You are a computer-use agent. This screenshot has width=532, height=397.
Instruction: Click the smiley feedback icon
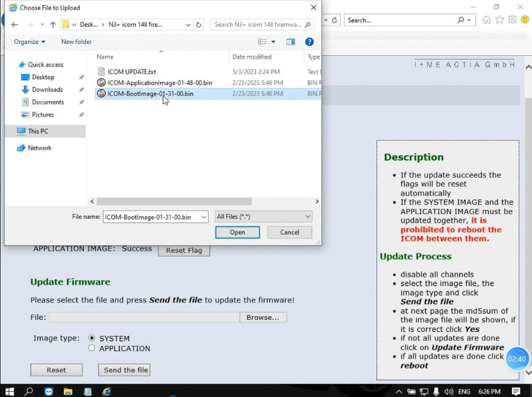[x=525, y=20]
